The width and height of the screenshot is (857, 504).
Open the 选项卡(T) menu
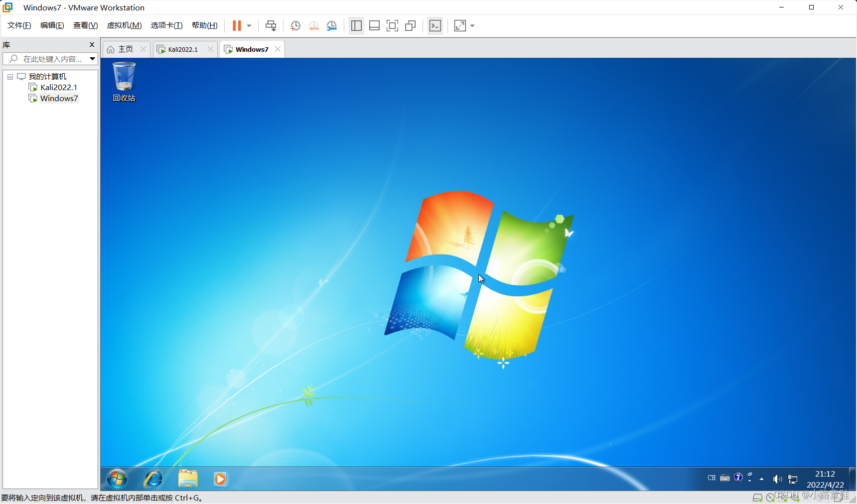166,25
